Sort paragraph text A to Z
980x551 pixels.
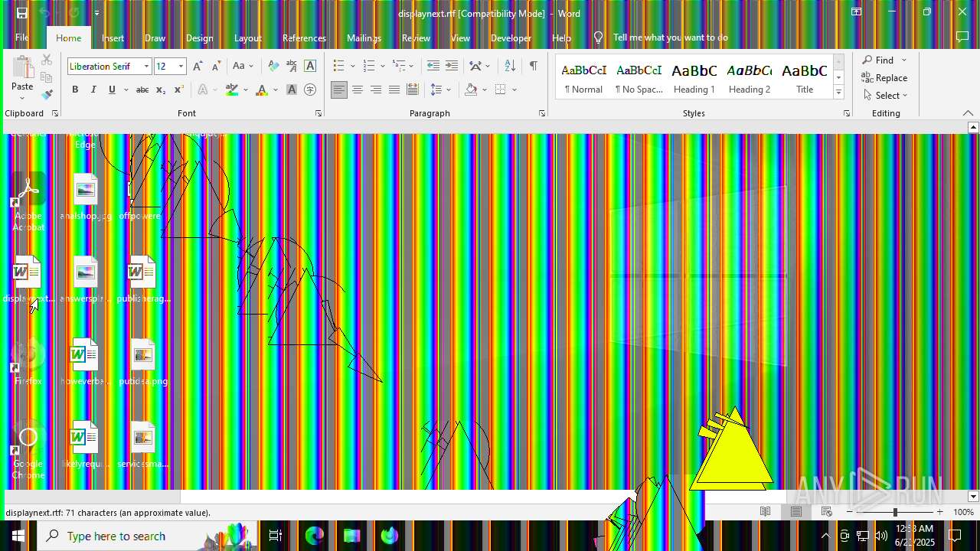[x=510, y=66]
